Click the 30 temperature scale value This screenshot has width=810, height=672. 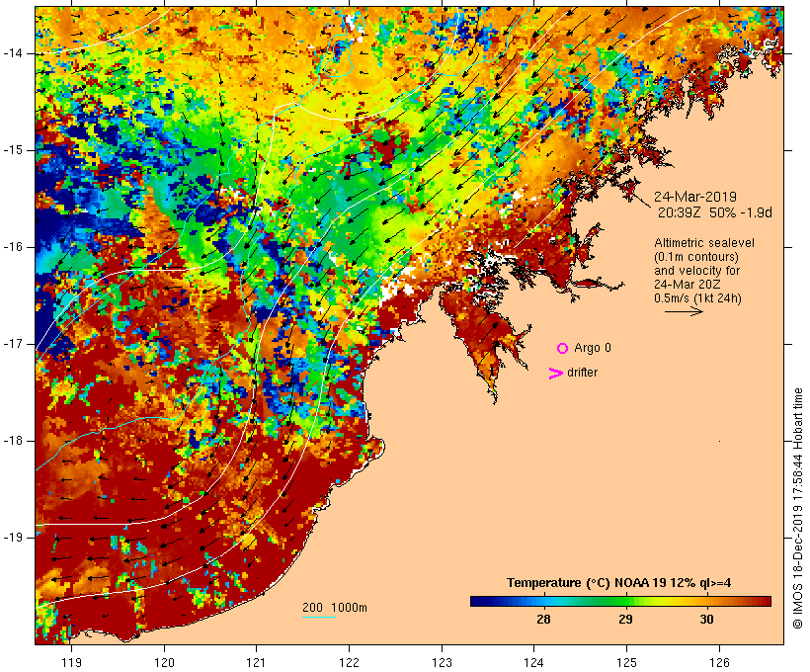(706, 620)
